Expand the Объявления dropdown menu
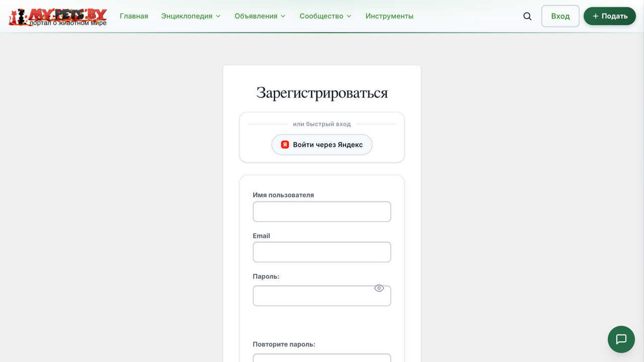This screenshot has width=644, height=362. click(260, 16)
